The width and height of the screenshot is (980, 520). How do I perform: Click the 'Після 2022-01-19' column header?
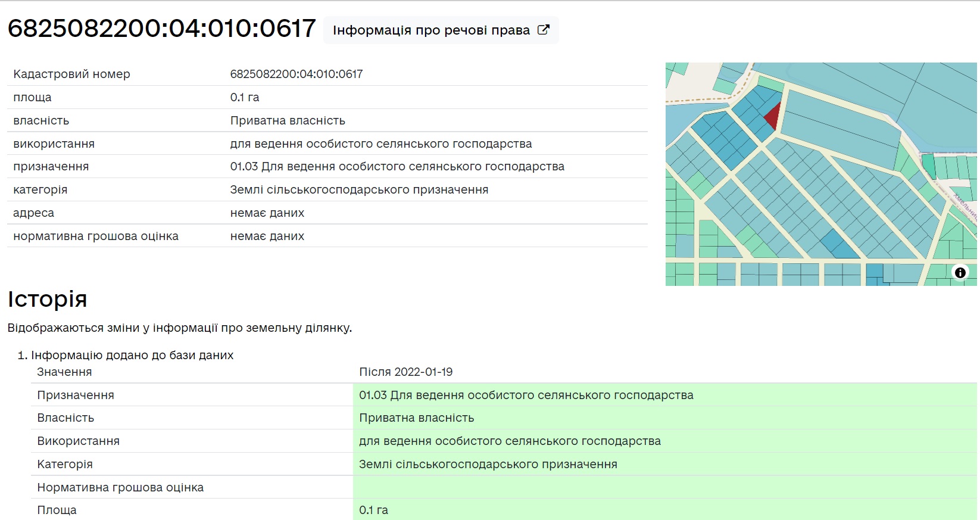pos(405,372)
